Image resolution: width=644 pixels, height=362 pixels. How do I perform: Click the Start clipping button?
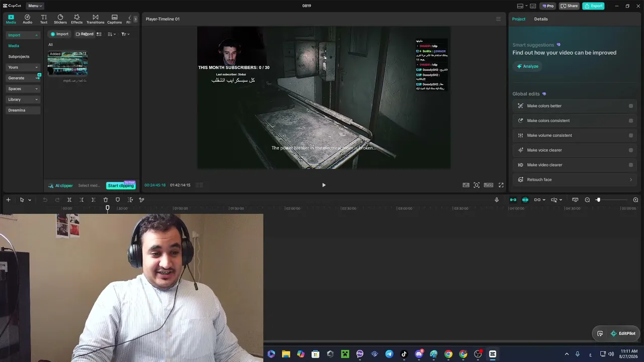point(121,186)
